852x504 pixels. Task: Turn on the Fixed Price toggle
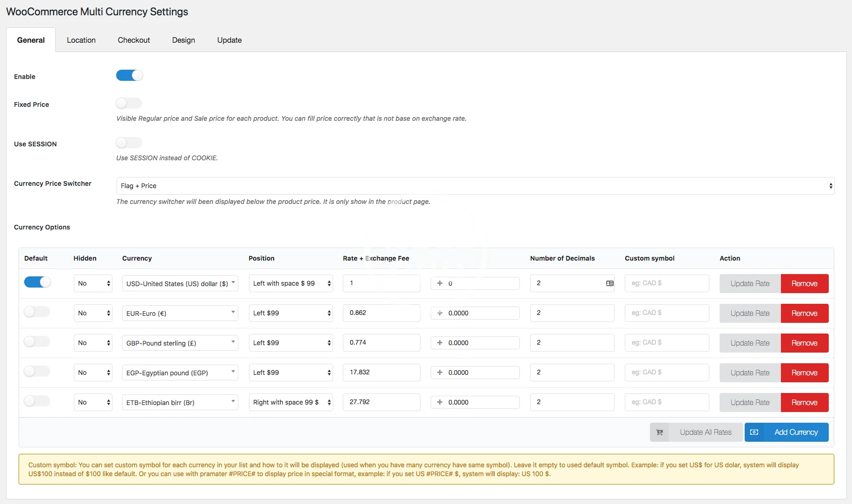pyautogui.click(x=129, y=103)
